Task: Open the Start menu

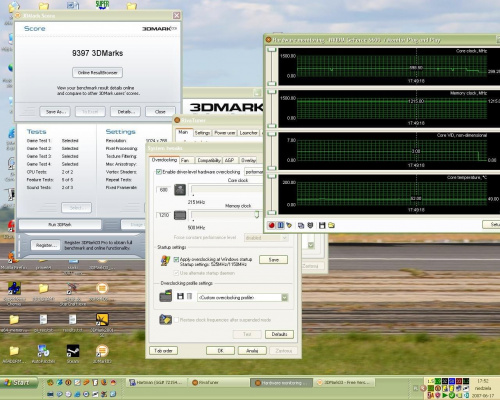Action: 19,382
